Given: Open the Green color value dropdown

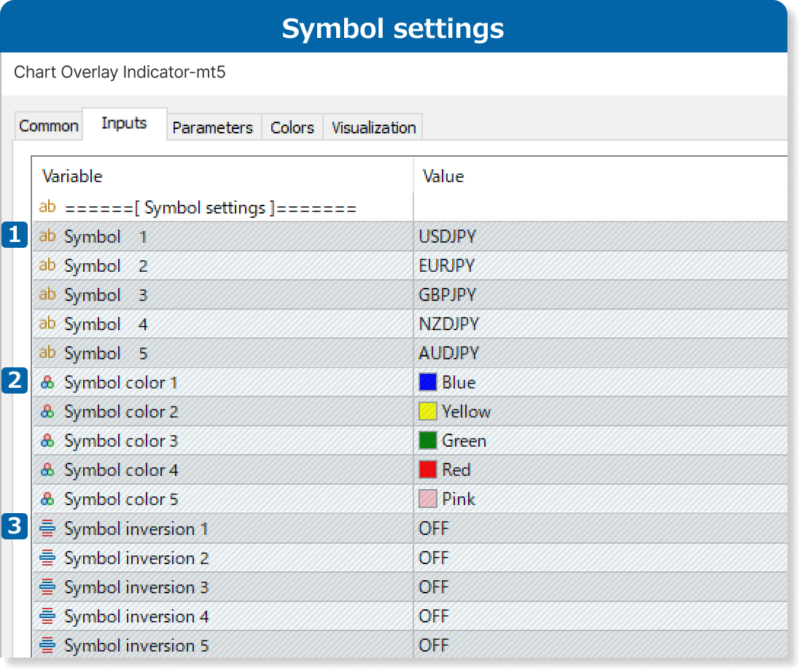Looking at the screenshot, I should [x=601, y=440].
